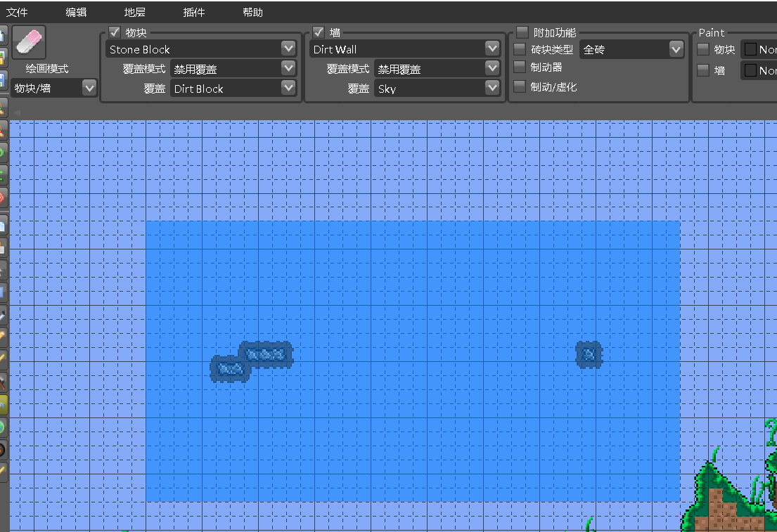Image resolution: width=777 pixels, height=532 pixels.
Task: Click the Paint 物块 color swatch
Action: [x=750, y=49]
